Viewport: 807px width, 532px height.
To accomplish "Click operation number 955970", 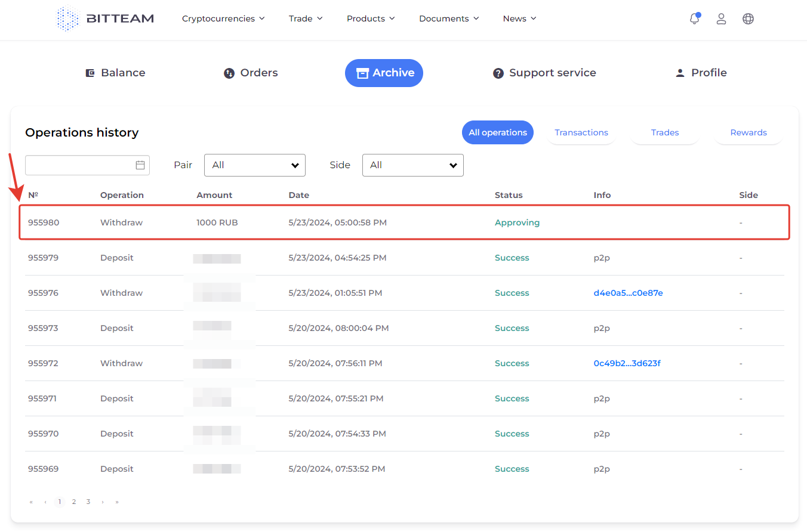I will pyautogui.click(x=44, y=434).
